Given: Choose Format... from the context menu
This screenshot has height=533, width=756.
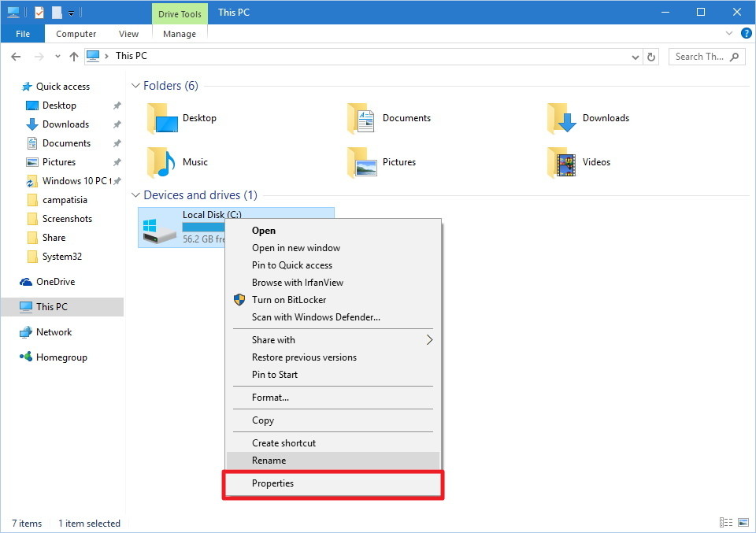Looking at the screenshot, I should pyautogui.click(x=332, y=398).
